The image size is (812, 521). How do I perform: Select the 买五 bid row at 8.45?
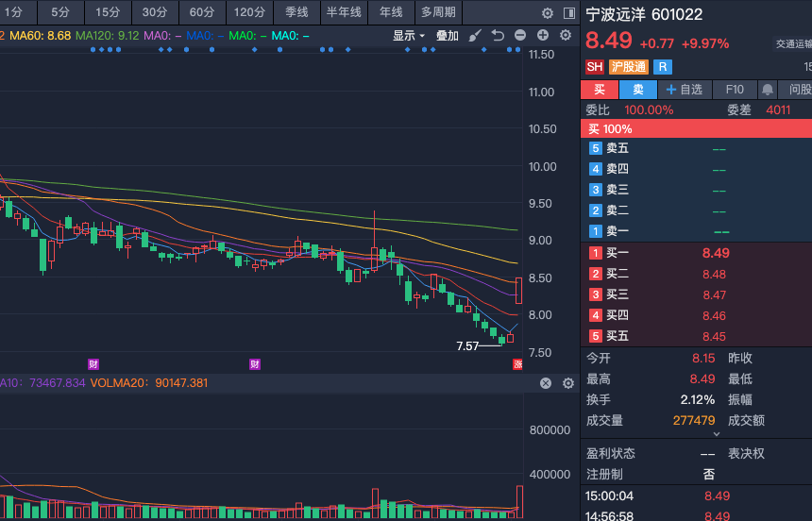tap(696, 336)
